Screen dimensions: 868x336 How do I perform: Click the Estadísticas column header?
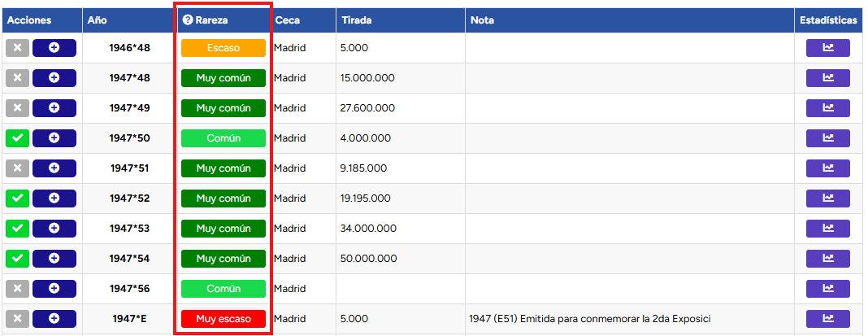click(828, 20)
